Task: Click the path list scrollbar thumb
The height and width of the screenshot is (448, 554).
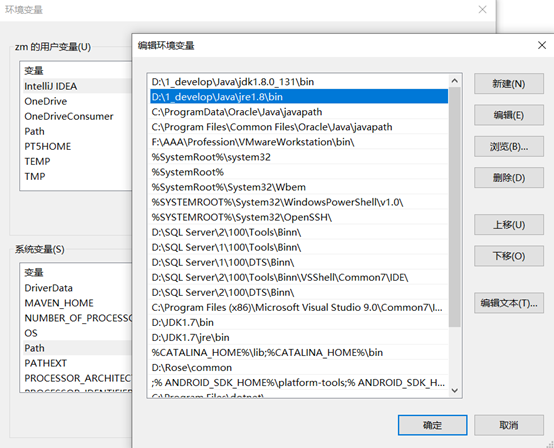Action: click(455, 207)
